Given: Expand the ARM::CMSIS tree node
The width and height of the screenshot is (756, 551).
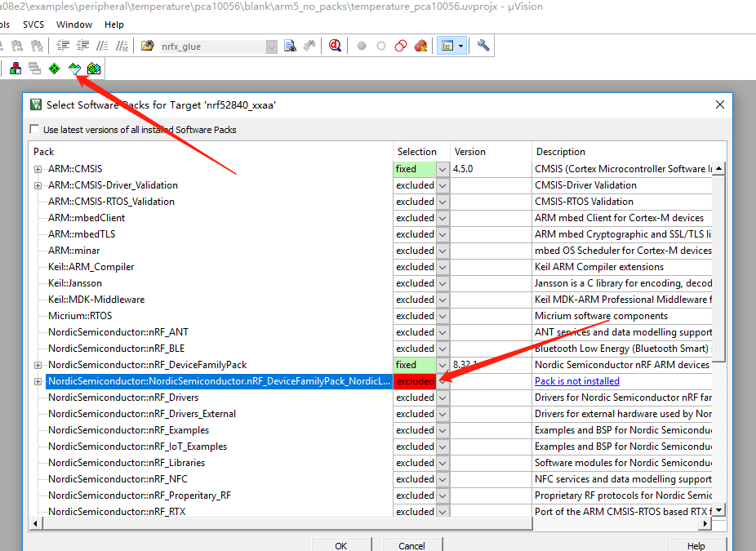Looking at the screenshot, I should [x=38, y=169].
